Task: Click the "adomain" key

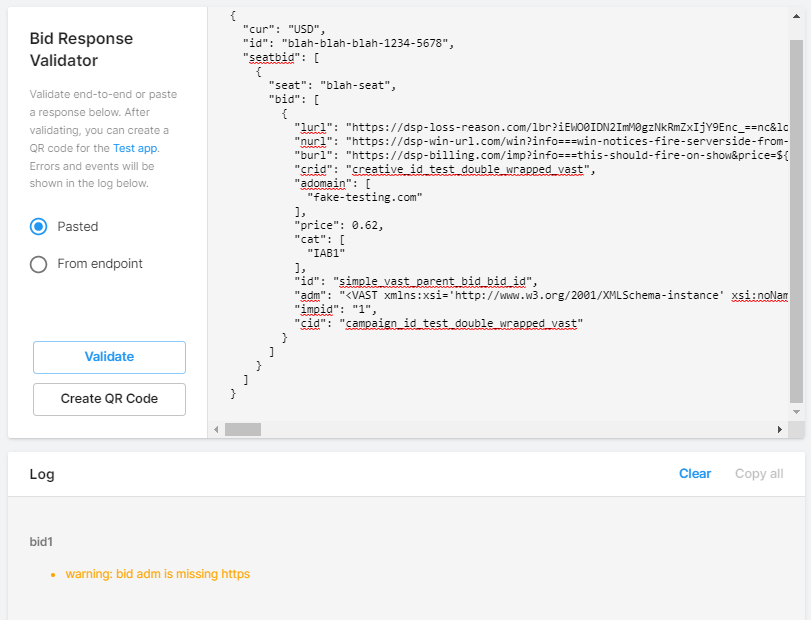Action: click(323, 184)
